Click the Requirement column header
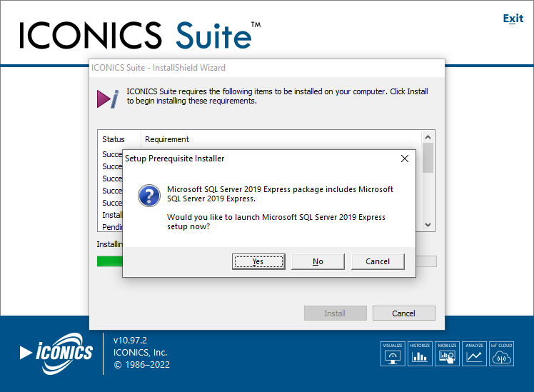The width and height of the screenshot is (534, 392). [167, 139]
